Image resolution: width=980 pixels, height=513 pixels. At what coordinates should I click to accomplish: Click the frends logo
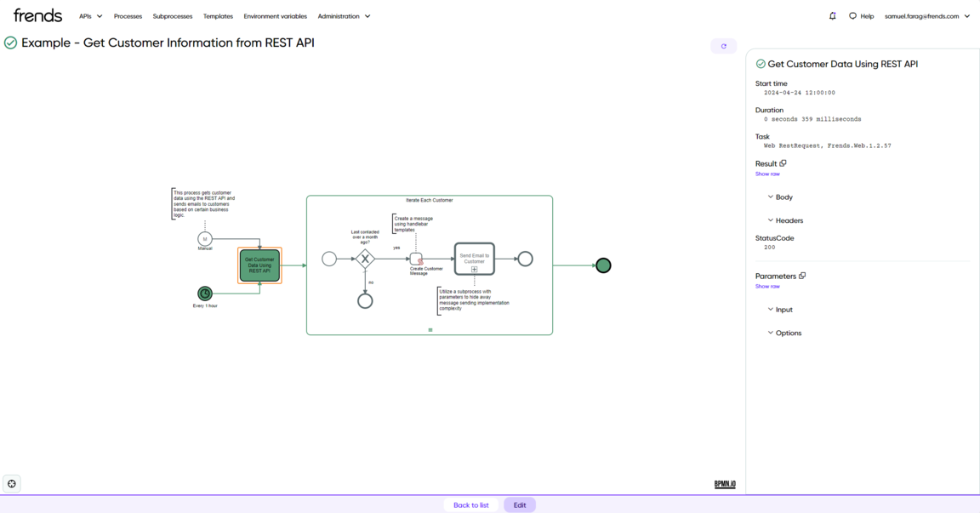[37, 15]
